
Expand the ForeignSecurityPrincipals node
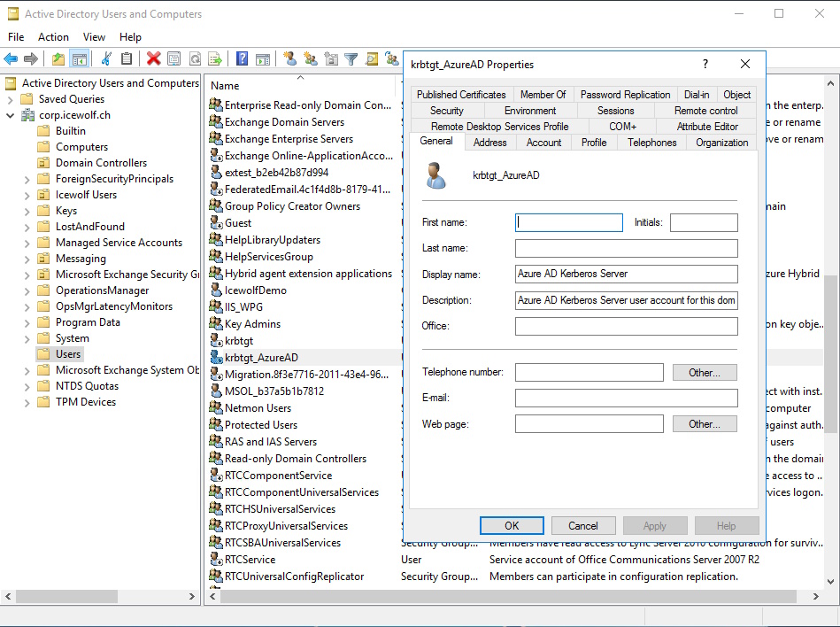click(27, 179)
